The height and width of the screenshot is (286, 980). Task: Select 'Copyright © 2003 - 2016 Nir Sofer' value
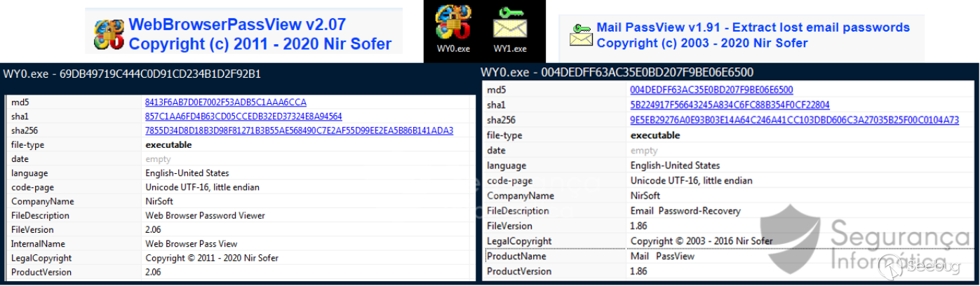point(702,241)
